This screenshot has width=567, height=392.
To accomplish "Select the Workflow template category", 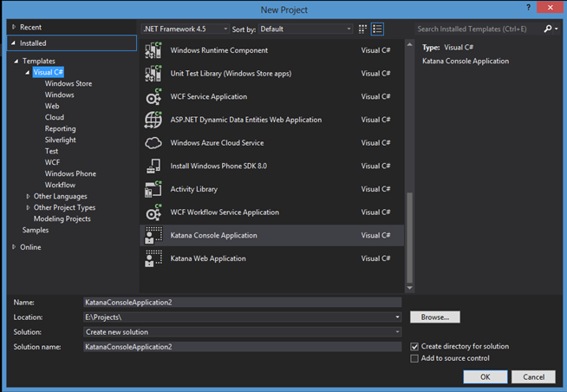I will pos(60,185).
